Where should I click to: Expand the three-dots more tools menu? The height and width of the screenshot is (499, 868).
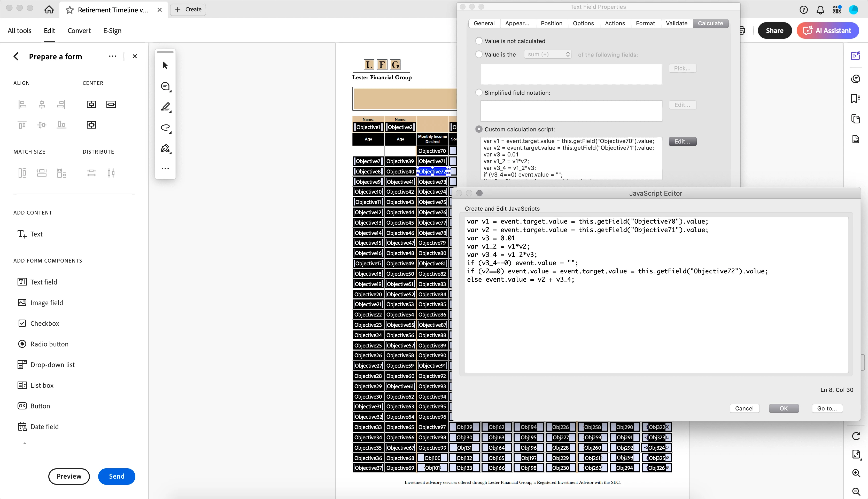(x=165, y=169)
